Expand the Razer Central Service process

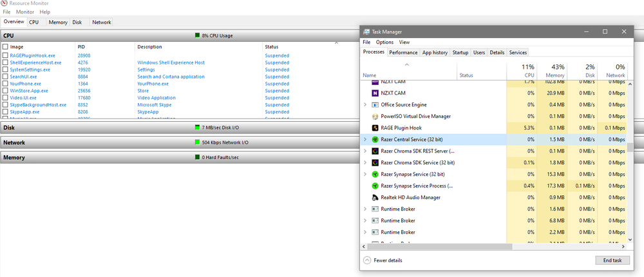click(365, 139)
